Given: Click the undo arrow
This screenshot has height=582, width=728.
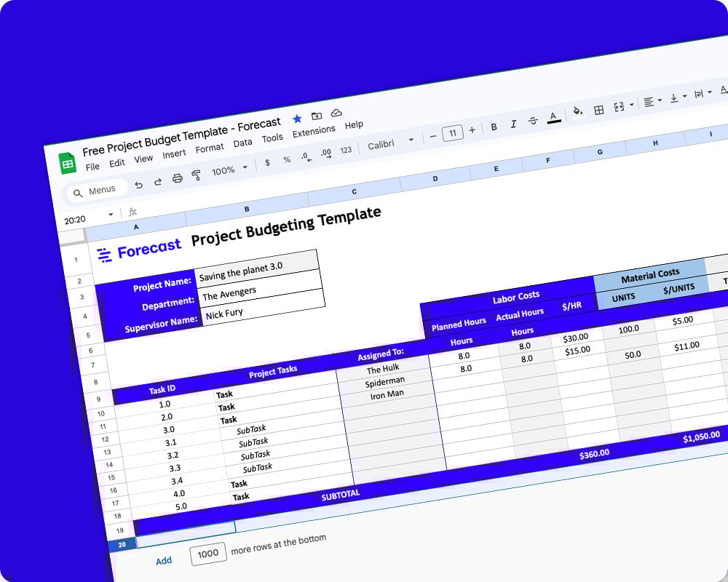Looking at the screenshot, I should (x=138, y=185).
